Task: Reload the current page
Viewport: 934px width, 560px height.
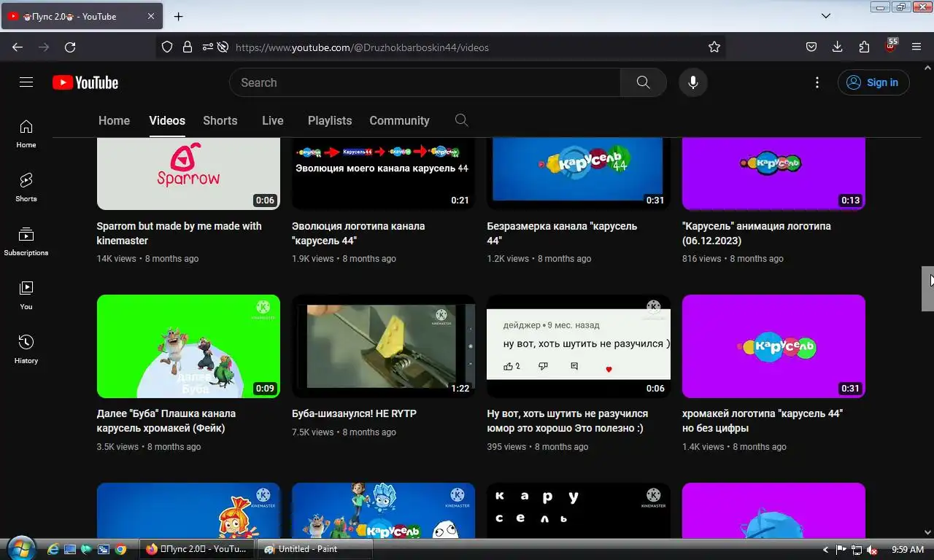Action: click(x=70, y=47)
